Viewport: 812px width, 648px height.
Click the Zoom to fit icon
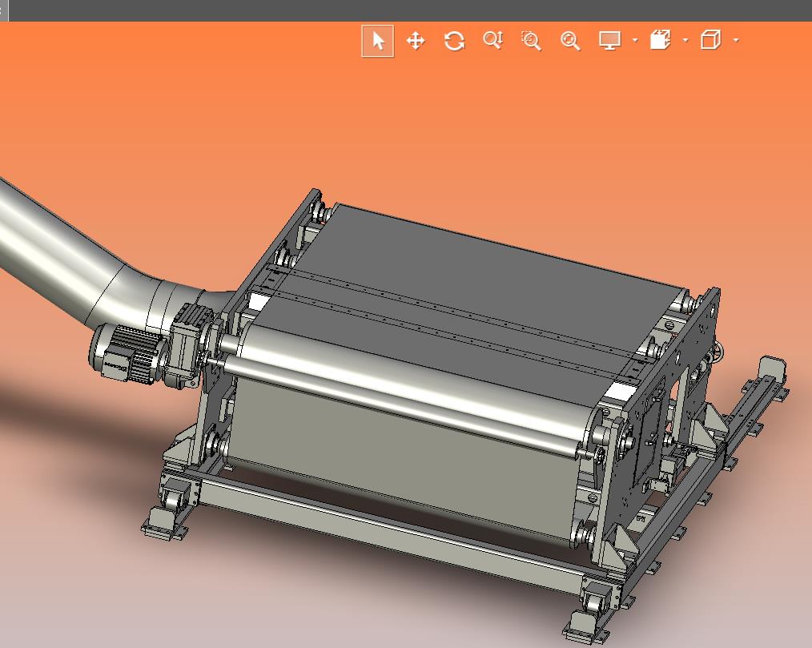point(570,40)
